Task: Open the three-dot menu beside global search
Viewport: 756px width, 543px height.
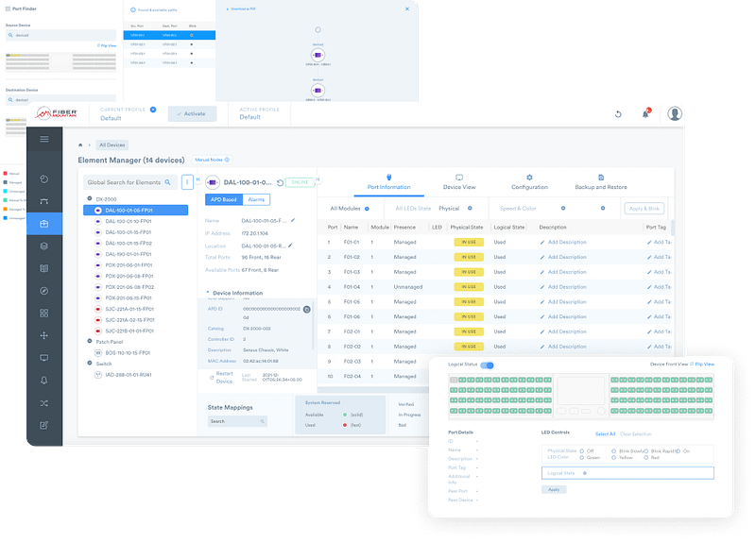Action: 187,182
